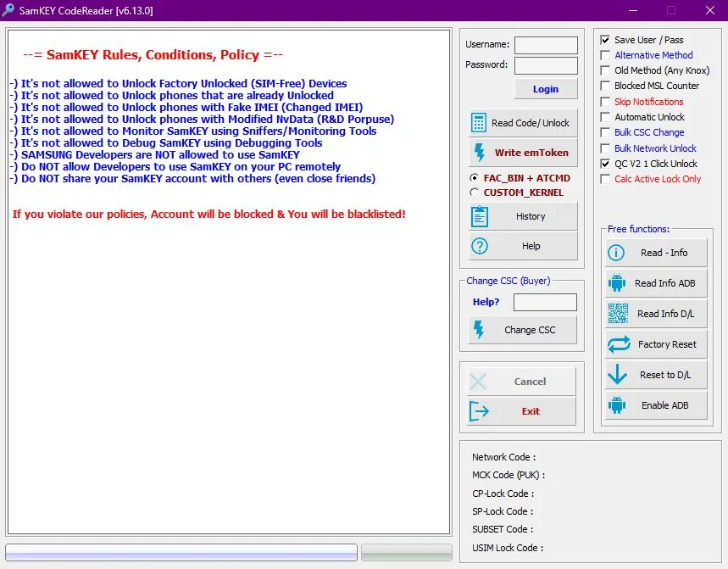Click the Change CSC buyer code field

pos(545,302)
